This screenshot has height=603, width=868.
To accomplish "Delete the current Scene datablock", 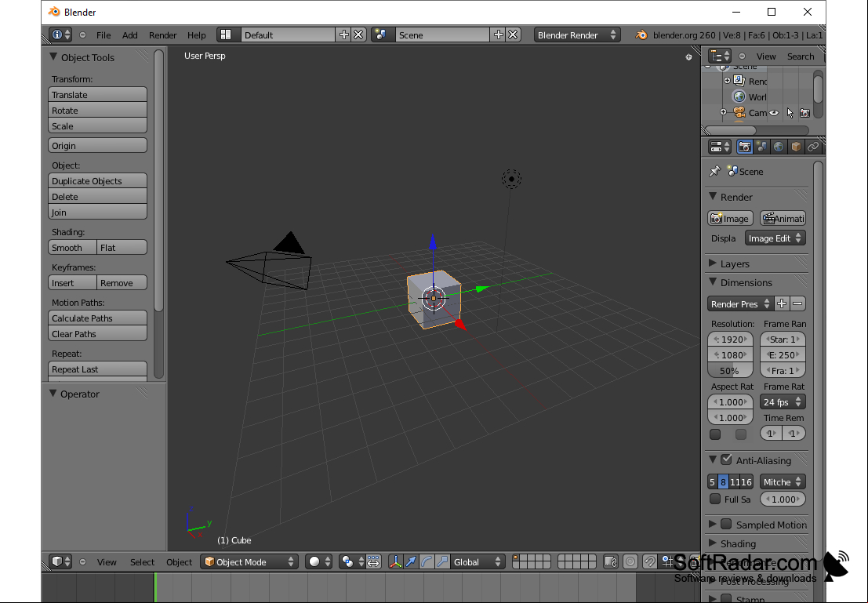I will pos(513,35).
